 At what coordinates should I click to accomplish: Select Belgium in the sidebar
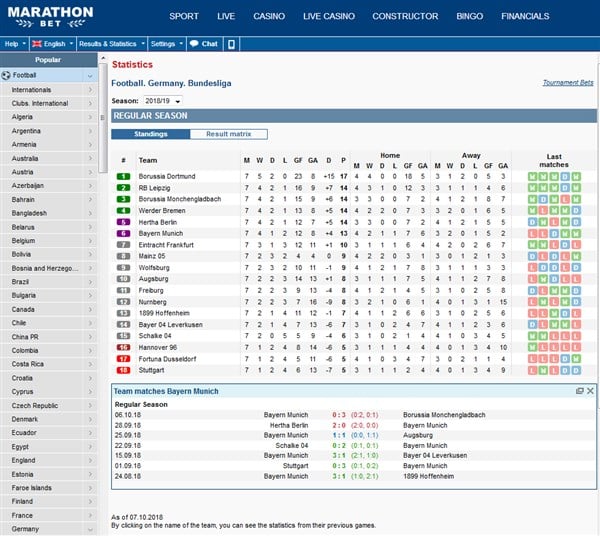23,241
